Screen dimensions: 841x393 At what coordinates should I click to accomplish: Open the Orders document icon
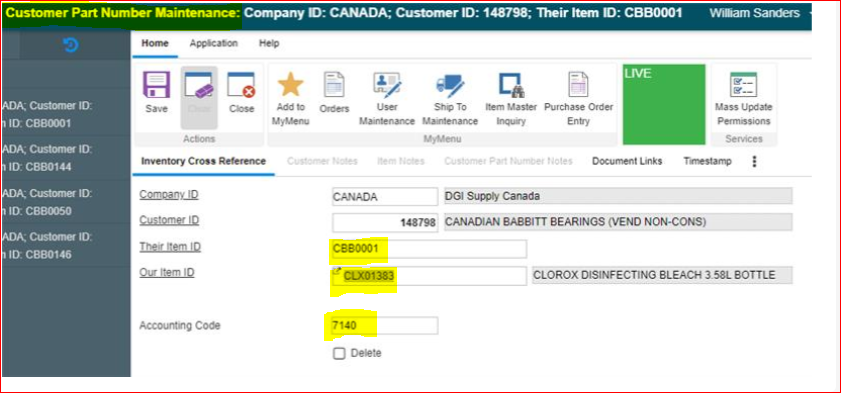pyautogui.click(x=334, y=85)
